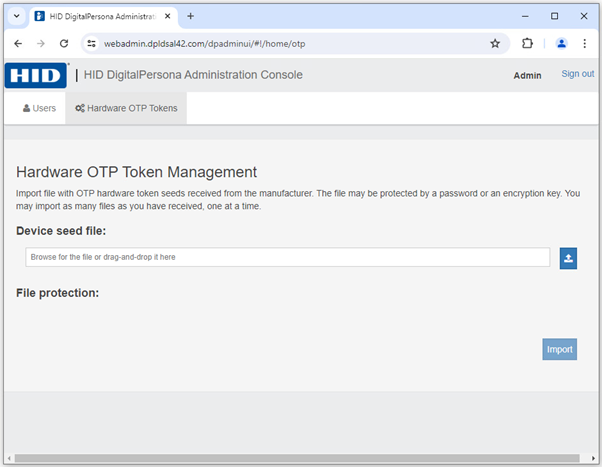Open the browser extensions puzzle icon

[528, 44]
